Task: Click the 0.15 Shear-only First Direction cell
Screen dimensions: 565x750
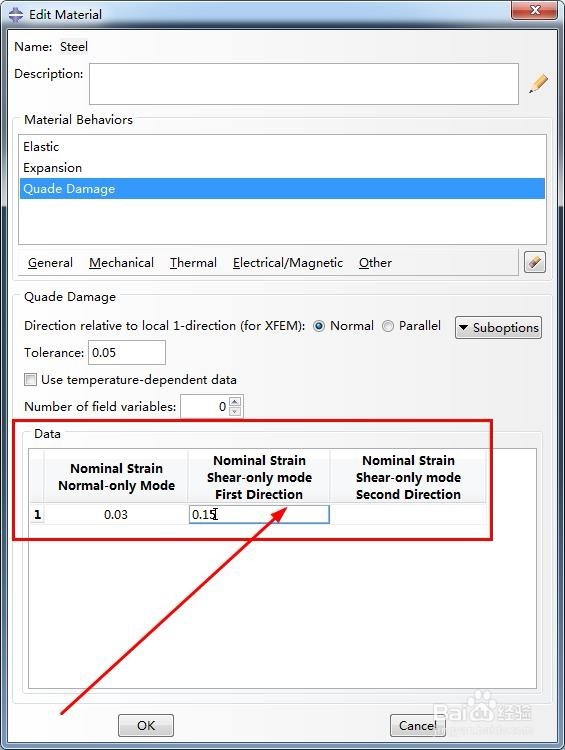Action: 259,515
